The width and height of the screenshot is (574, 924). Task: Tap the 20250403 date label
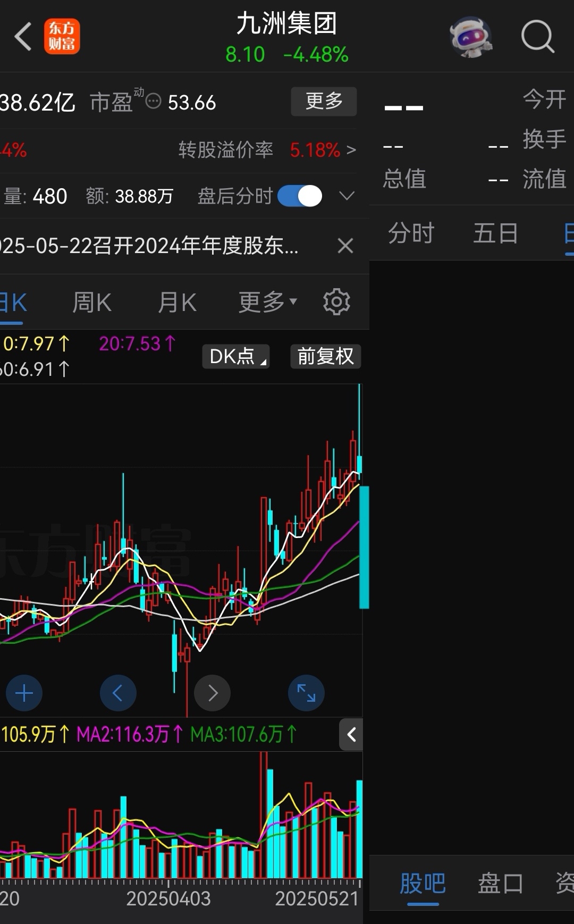click(x=168, y=898)
